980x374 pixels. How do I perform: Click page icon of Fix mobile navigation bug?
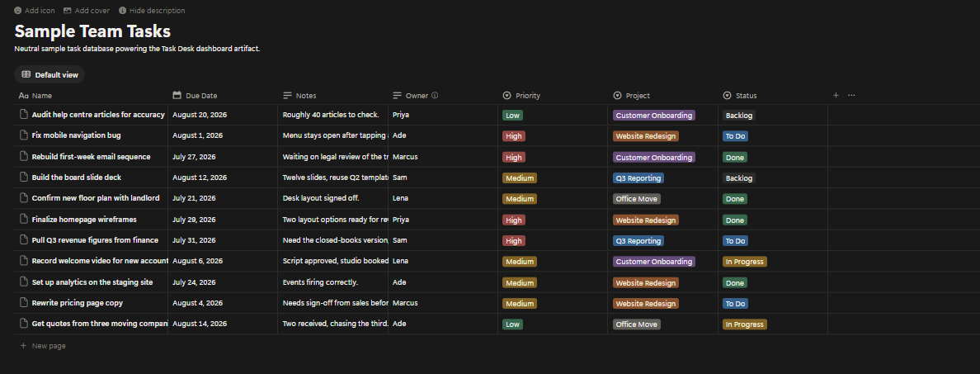point(24,135)
